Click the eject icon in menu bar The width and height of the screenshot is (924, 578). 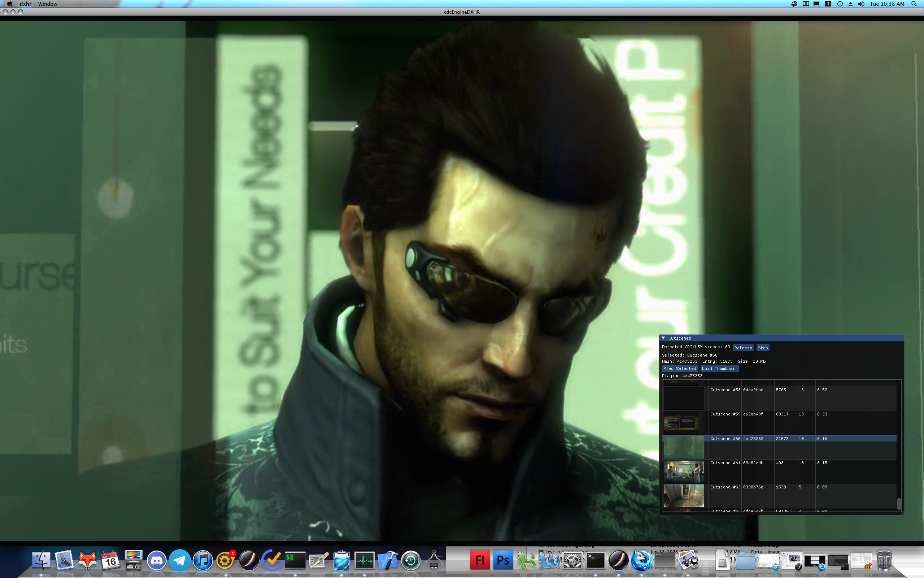tap(850, 4)
